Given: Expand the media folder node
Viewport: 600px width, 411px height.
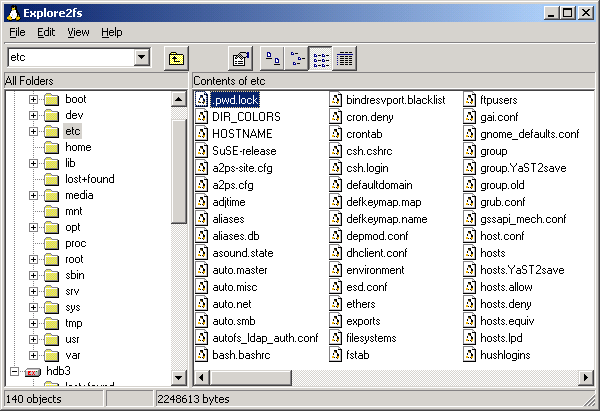Looking at the screenshot, I should [x=33, y=196].
